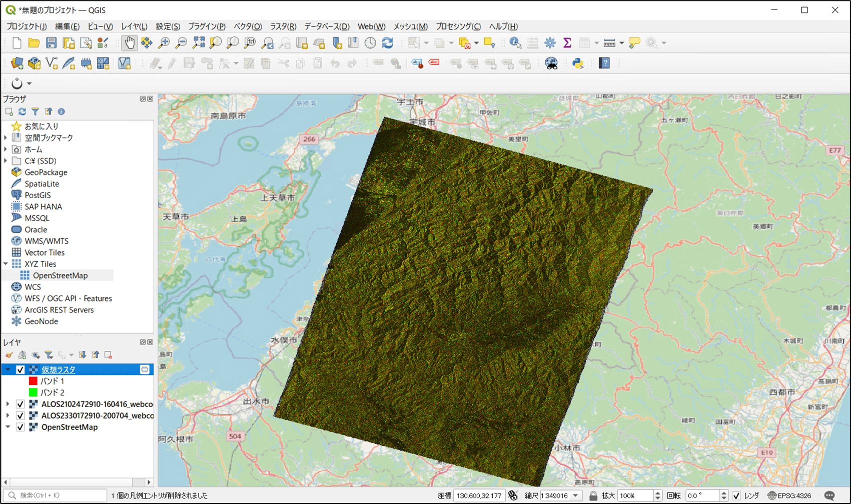Screen dimensions: 851x504
Task: Refresh the map canvas
Action: point(388,43)
